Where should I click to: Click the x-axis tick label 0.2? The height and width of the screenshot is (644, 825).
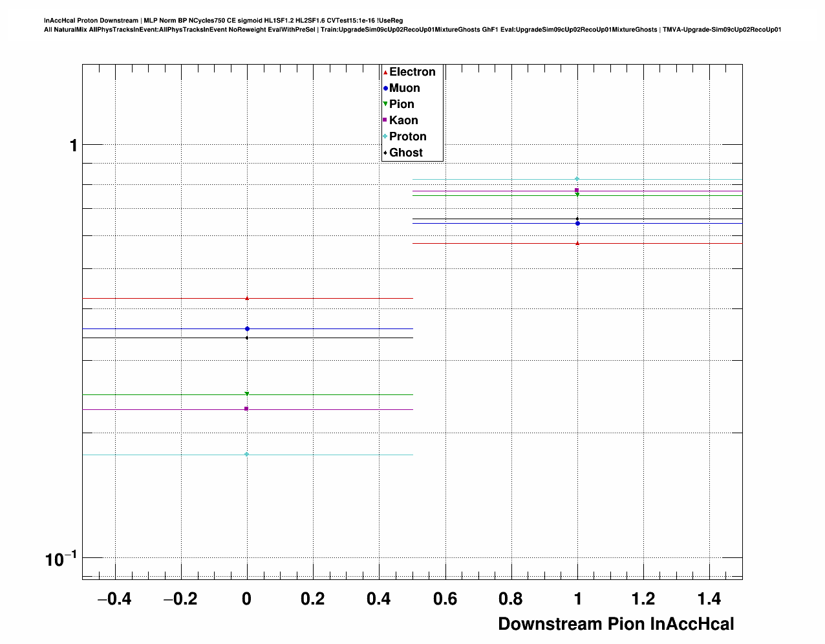pos(313,599)
